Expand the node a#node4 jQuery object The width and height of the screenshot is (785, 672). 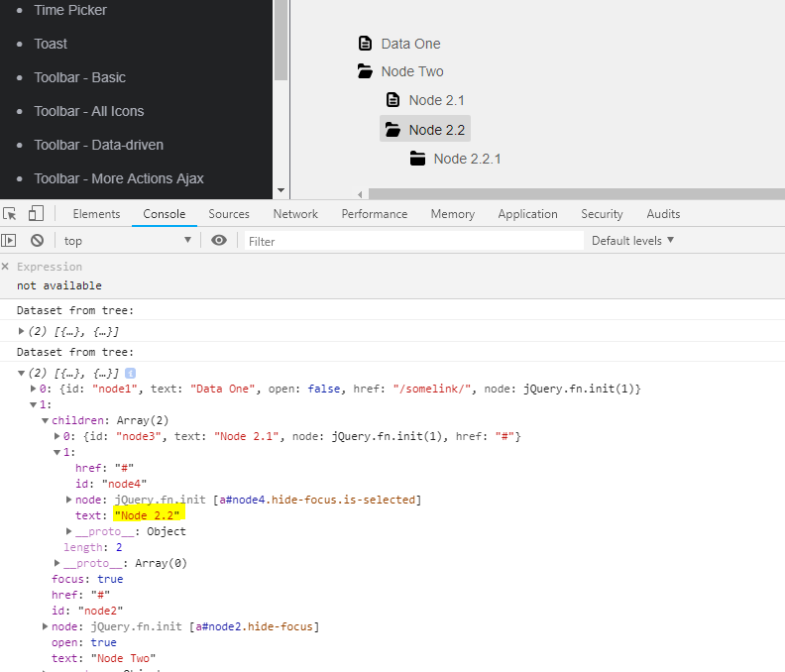(69, 500)
